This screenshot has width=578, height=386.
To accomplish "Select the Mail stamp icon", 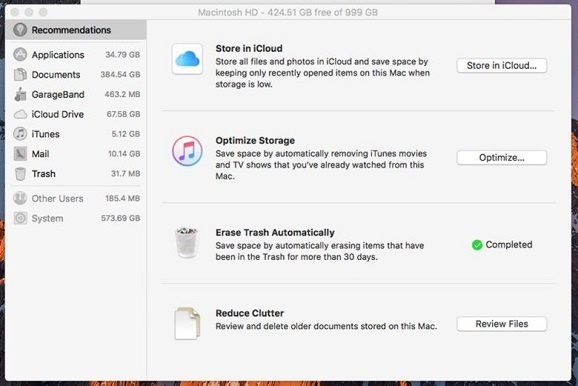I will tap(20, 154).
